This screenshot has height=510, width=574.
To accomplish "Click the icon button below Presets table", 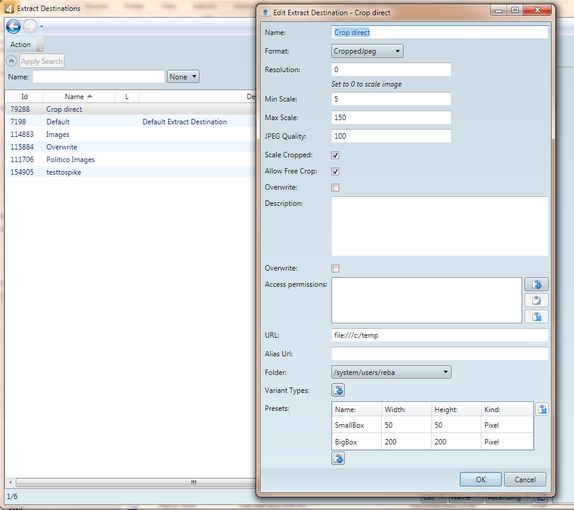I will pos(338,458).
